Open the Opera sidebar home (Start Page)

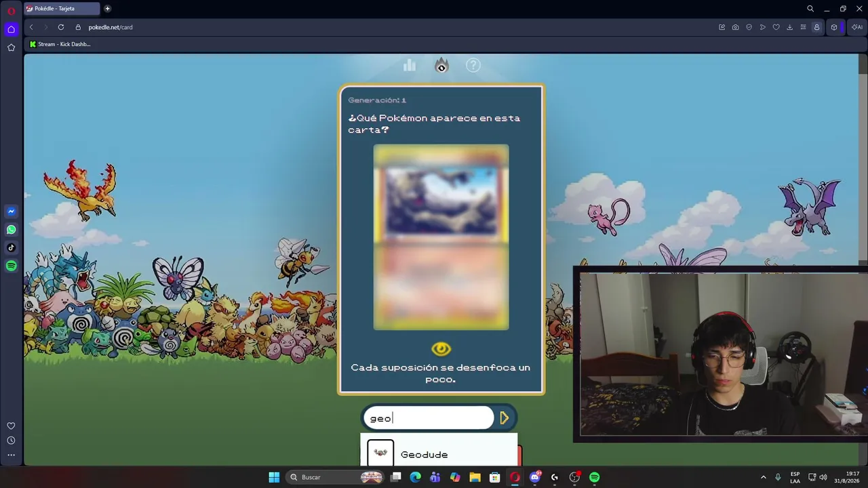tap(11, 29)
